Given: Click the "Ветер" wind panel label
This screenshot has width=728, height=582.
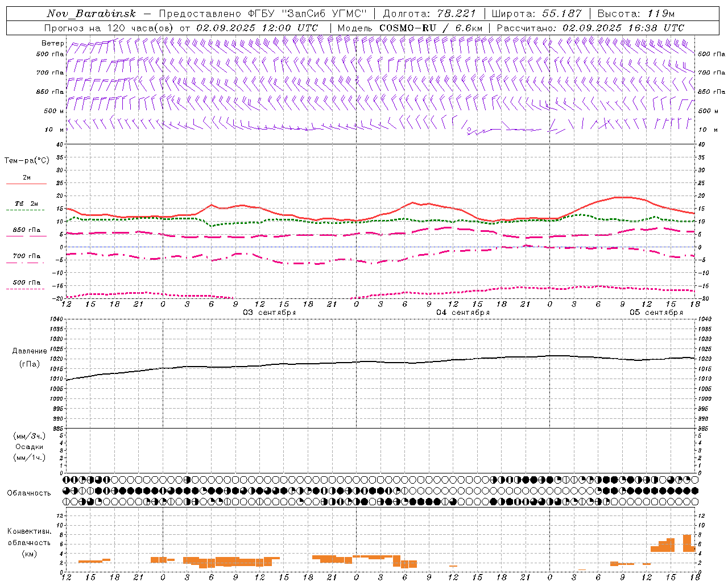Looking at the screenshot, I should [52, 43].
